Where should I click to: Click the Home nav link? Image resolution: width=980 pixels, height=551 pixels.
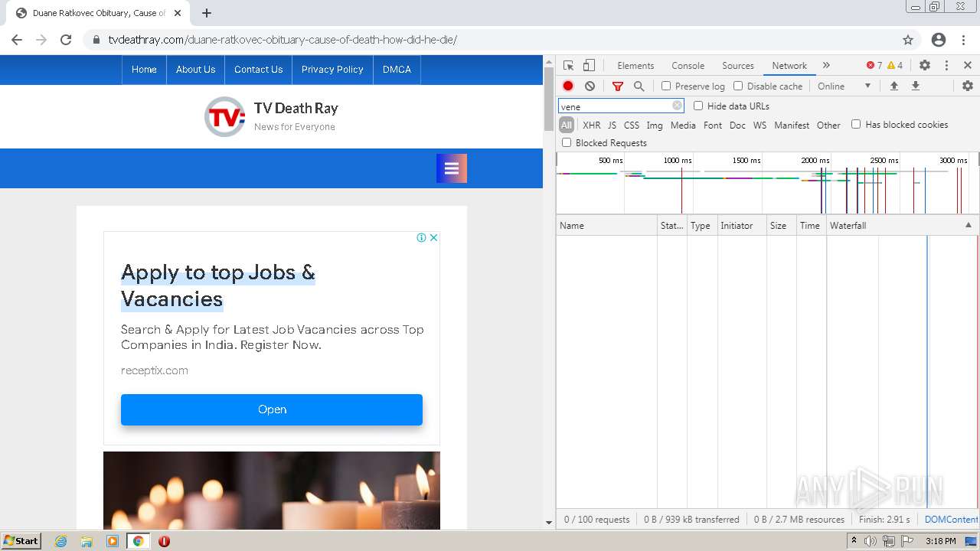144,70
